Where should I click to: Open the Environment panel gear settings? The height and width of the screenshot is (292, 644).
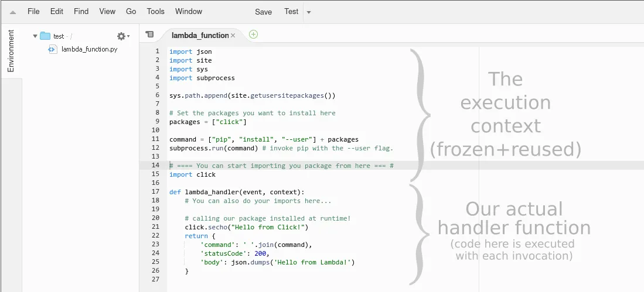coord(122,36)
